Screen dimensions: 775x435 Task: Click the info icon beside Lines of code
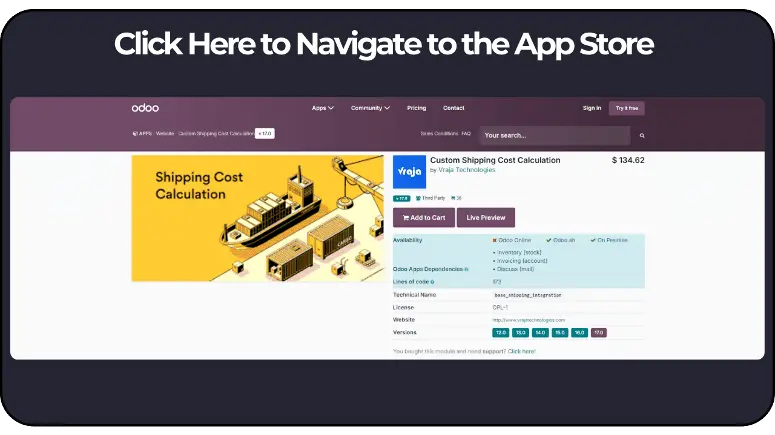click(432, 282)
